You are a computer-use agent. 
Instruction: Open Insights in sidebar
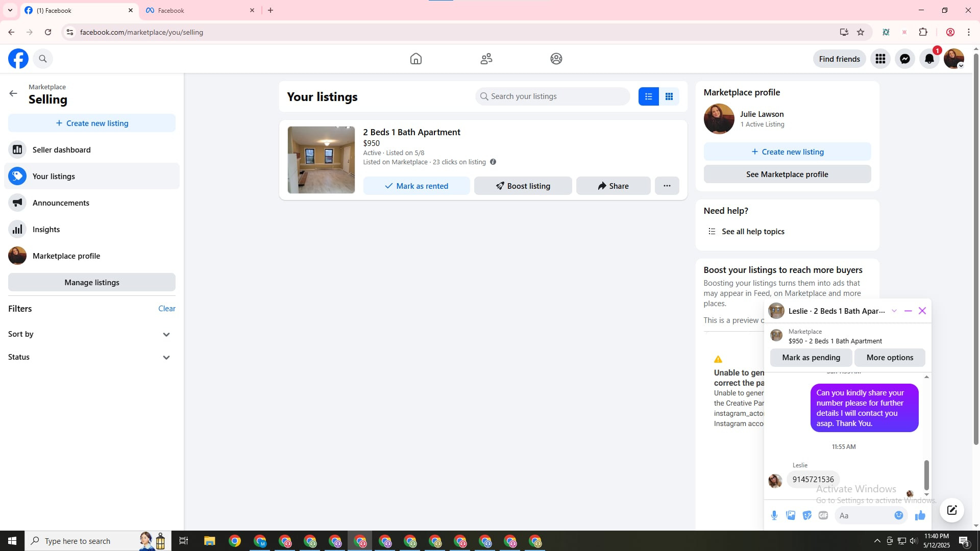point(92,229)
